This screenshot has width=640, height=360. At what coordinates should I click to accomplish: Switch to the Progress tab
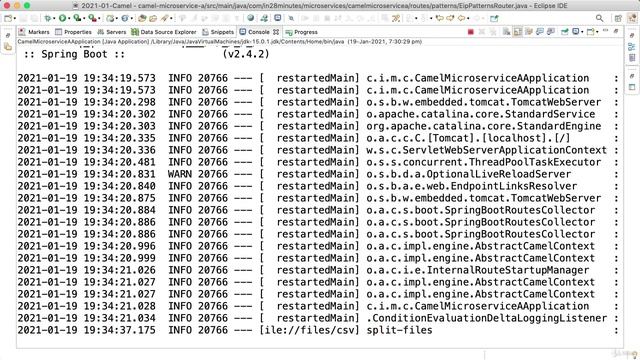click(302, 32)
